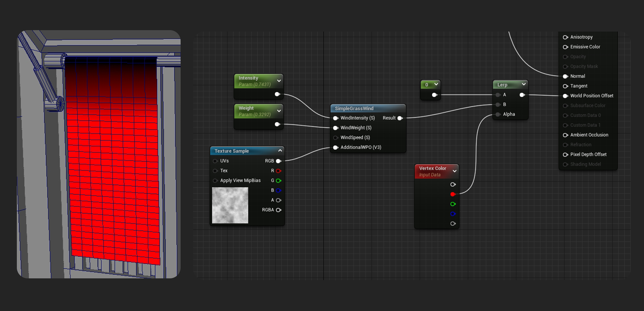The height and width of the screenshot is (311, 644).
Task: Expand the Vertex Color node's chevron dropdown
Action: [x=454, y=171]
